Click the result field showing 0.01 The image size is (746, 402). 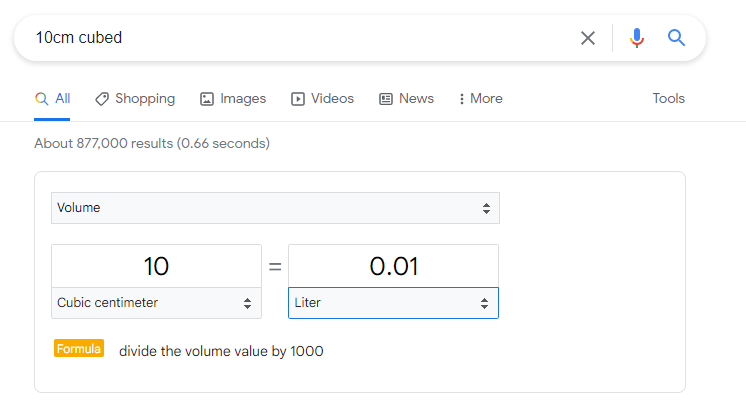[x=393, y=266]
